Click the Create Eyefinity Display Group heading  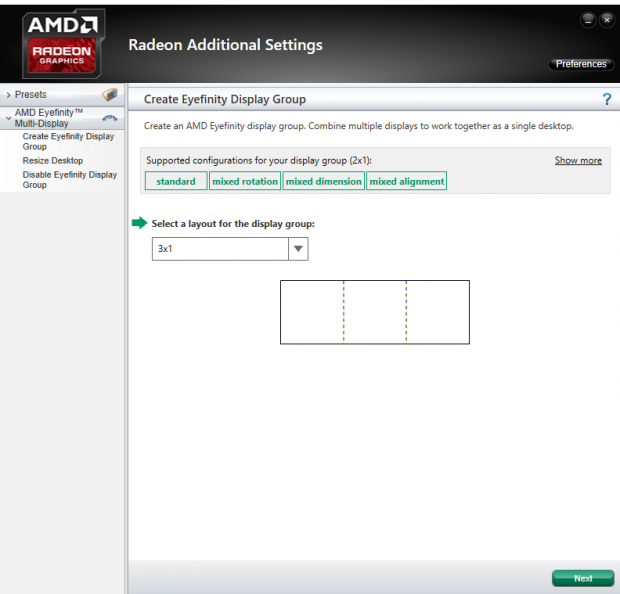click(x=225, y=99)
